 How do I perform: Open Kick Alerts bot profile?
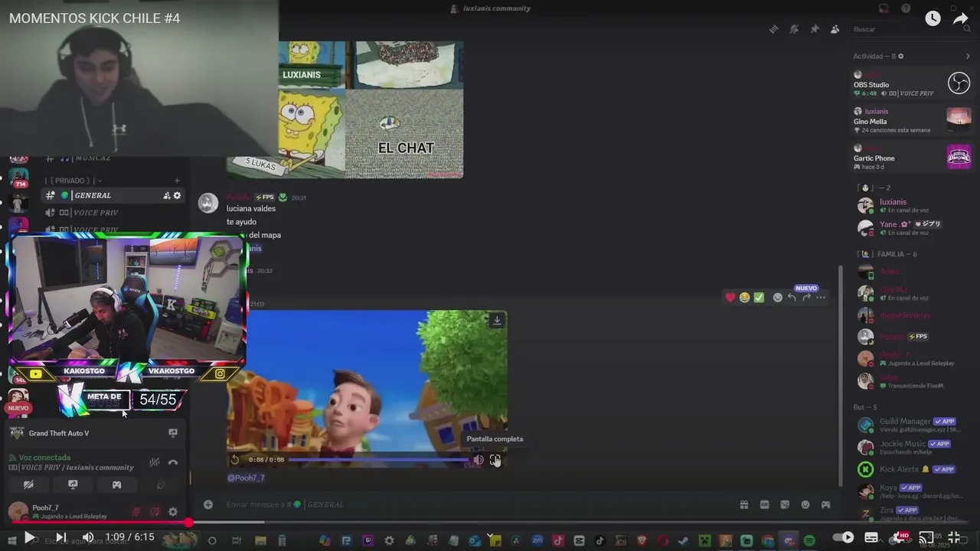coord(912,469)
